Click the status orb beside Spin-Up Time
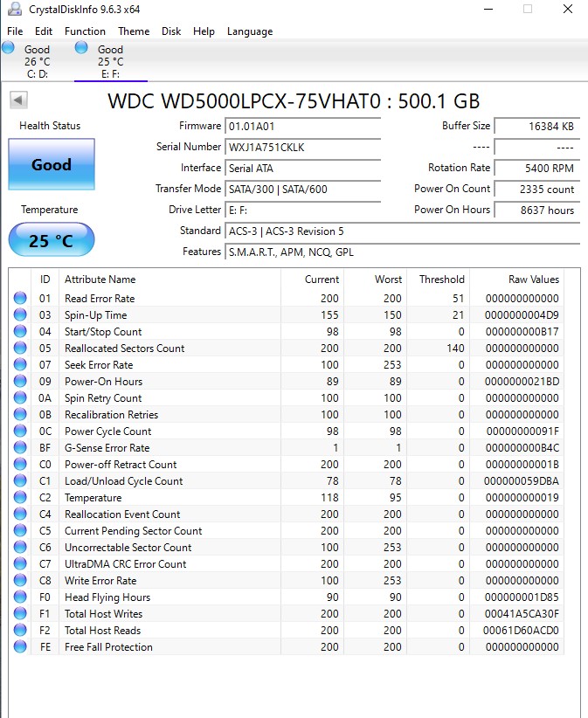588x718 pixels. (20, 314)
